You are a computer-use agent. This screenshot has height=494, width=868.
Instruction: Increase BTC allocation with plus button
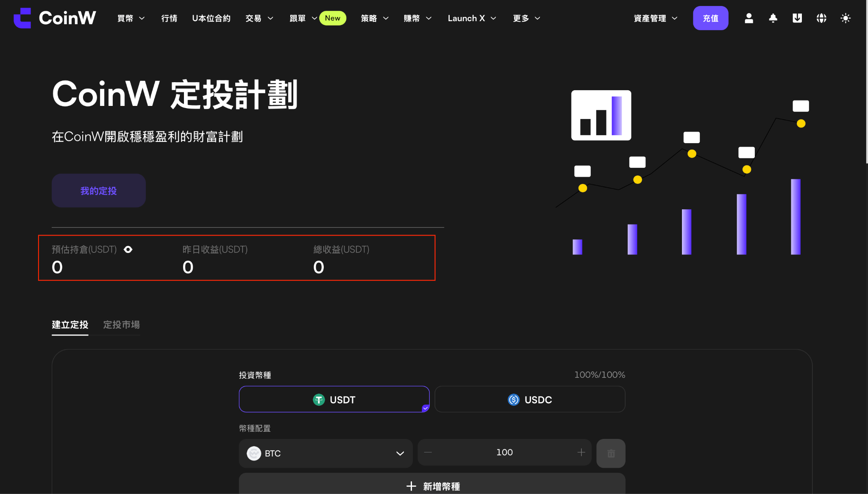point(581,452)
